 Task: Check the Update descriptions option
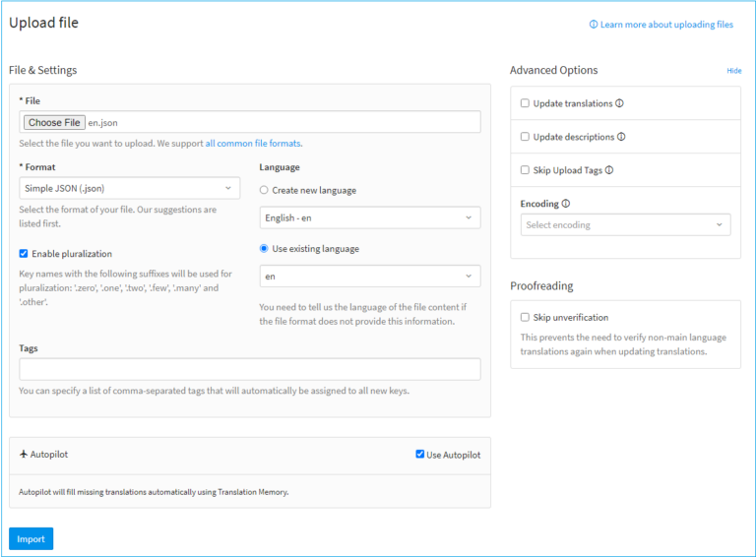click(x=525, y=137)
